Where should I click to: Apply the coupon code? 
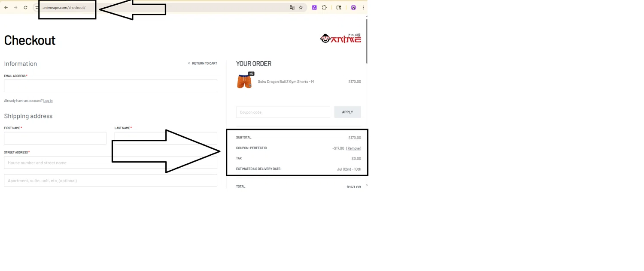[x=347, y=112]
